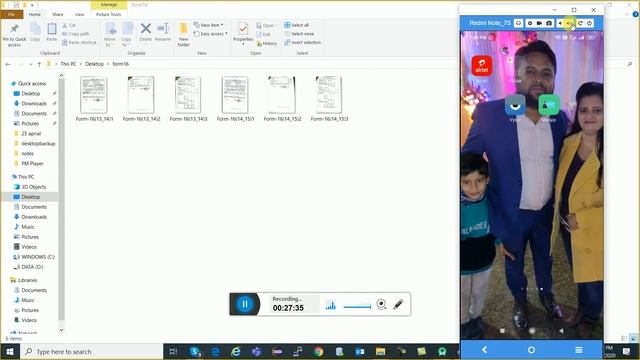Open the Copy to dropdown
640x360 pixels.
coord(127,35)
